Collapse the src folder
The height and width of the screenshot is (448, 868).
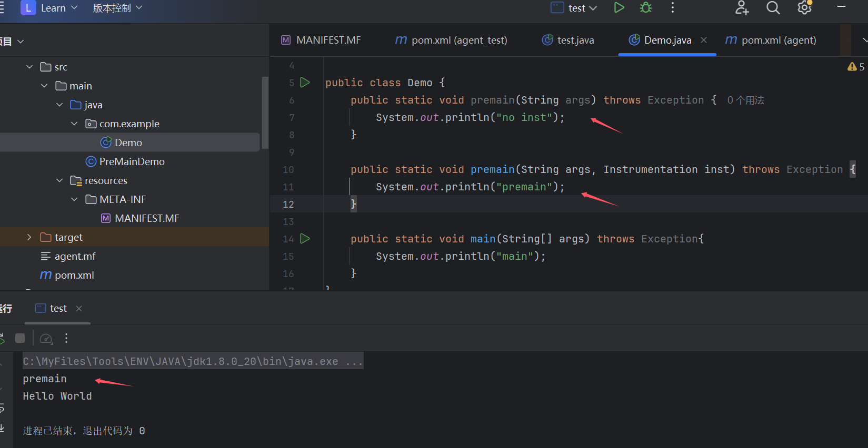click(x=29, y=67)
